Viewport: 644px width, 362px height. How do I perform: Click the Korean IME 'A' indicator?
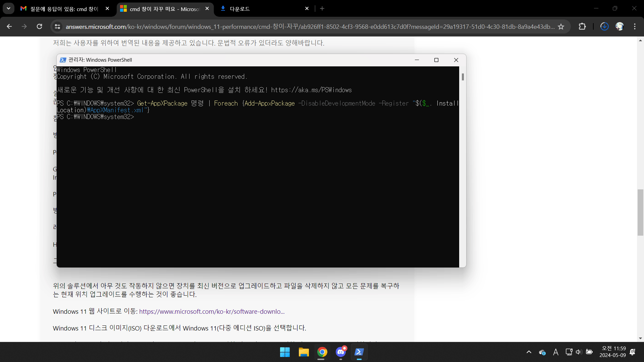[556, 352]
